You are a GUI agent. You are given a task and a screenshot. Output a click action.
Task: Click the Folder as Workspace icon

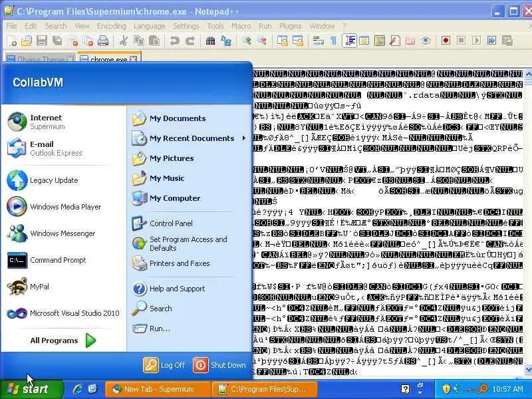coord(410,41)
